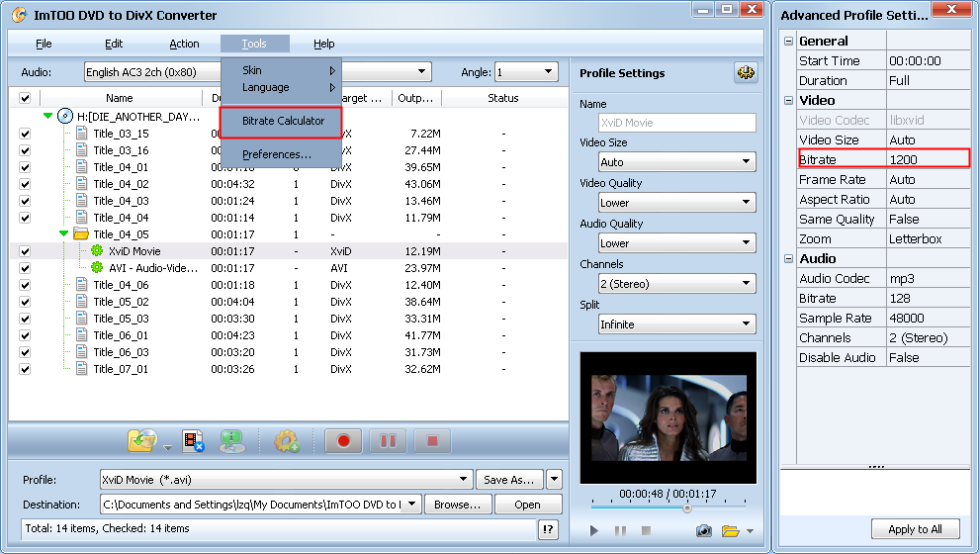Screen dimensions: 980x554
Task: Click Apply to All button
Action: pyautogui.click(x=915, y=529)
